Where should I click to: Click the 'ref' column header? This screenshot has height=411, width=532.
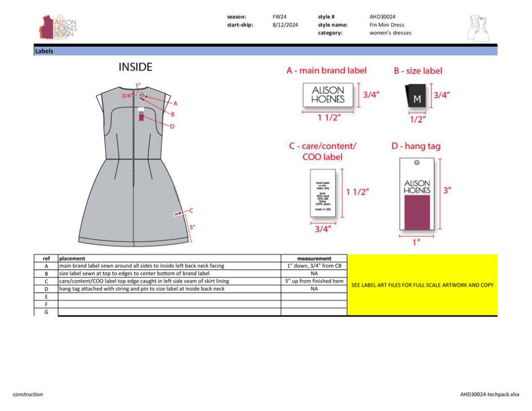[x=46, y=258]
